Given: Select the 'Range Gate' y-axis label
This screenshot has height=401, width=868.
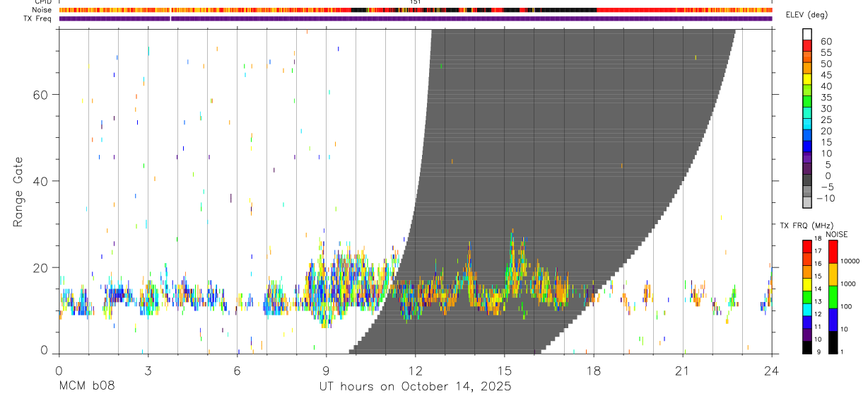Looking at the screenshot, I should [x=19, y=192].
